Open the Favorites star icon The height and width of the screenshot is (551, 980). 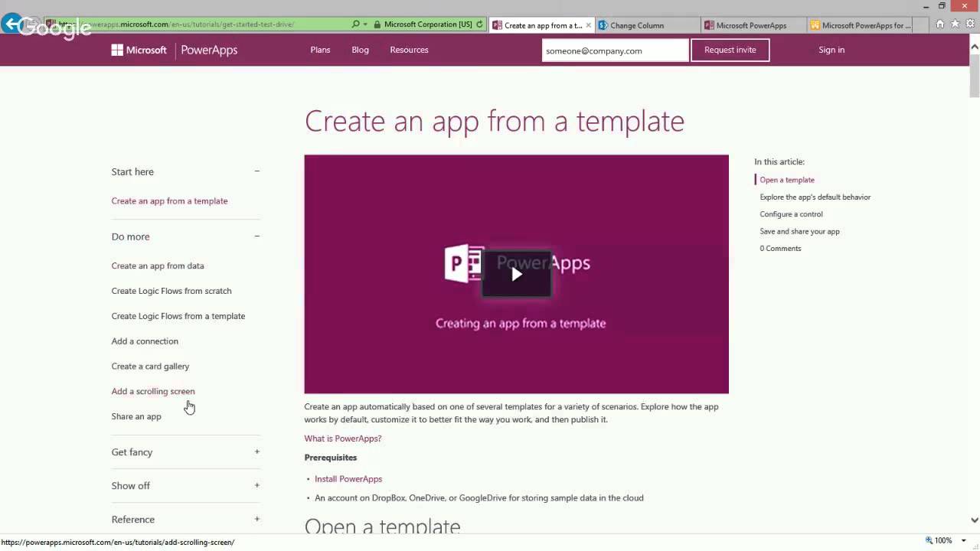955,24
